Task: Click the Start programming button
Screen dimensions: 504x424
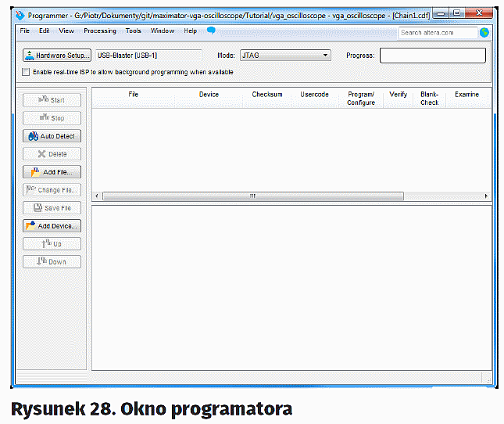Action: (x=52, y=100)
